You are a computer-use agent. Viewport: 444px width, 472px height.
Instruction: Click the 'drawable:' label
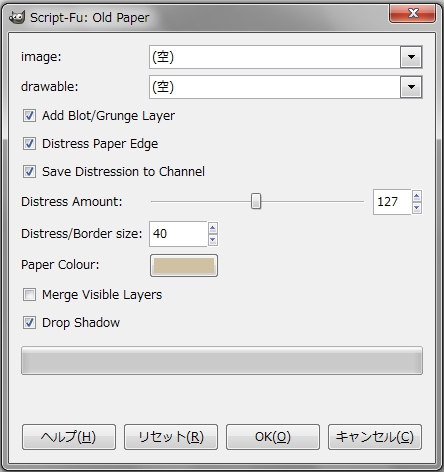coord(49,87)
